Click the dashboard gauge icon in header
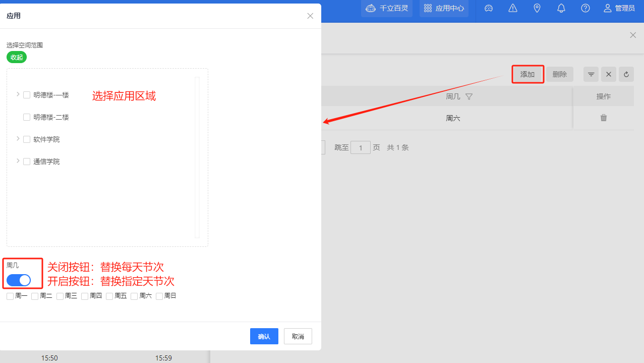Viewport: 644px width, 363px height. 488,8
